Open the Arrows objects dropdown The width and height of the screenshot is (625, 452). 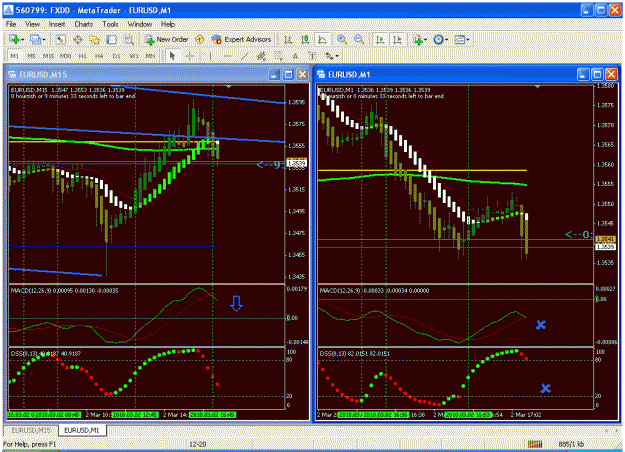(x=331, y=56)
